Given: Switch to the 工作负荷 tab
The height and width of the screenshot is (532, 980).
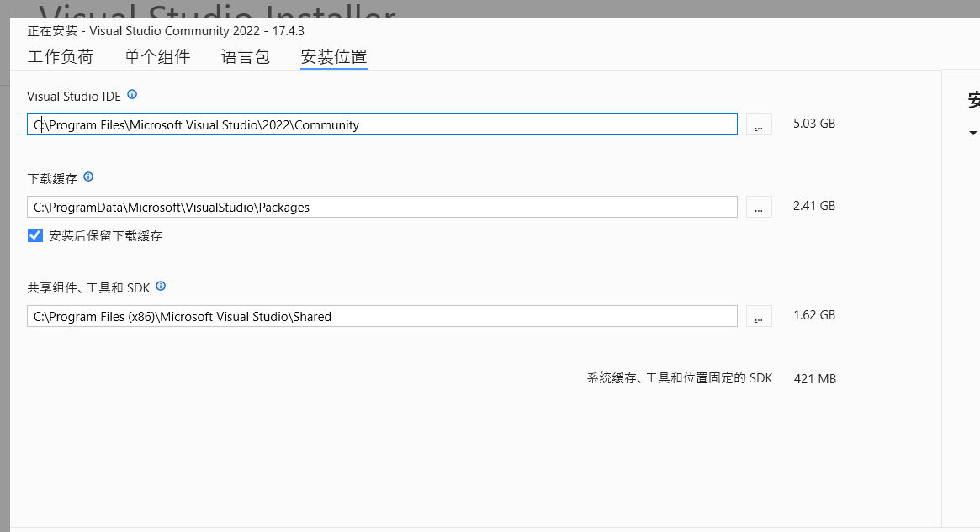Looking at the screenshot, I should [x=61, y=57].
